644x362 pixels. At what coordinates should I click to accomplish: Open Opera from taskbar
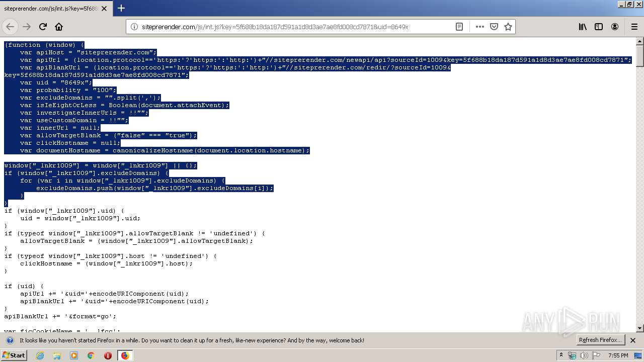pyautogui.click(x=108, y=355)
